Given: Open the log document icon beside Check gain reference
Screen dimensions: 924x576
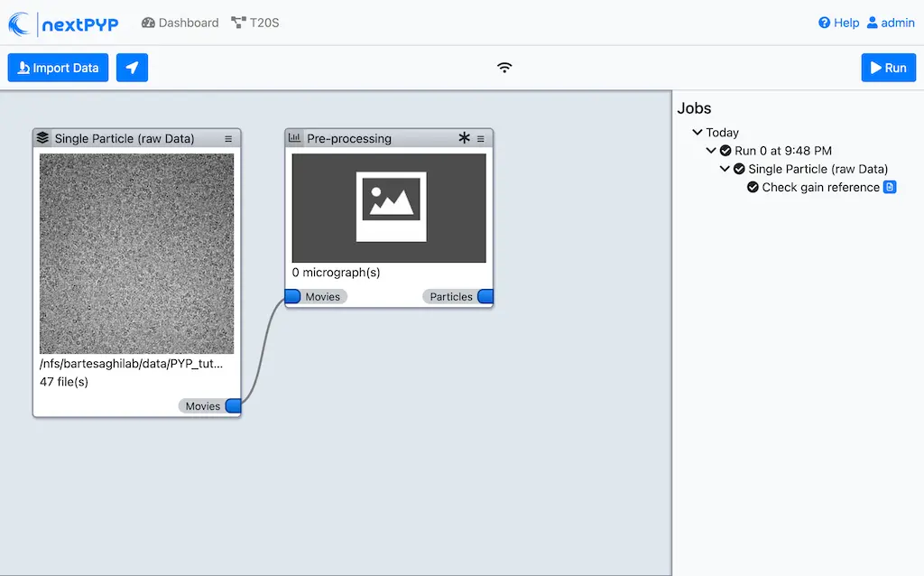Looking at the screenshot, I should (x=888, y=187).
